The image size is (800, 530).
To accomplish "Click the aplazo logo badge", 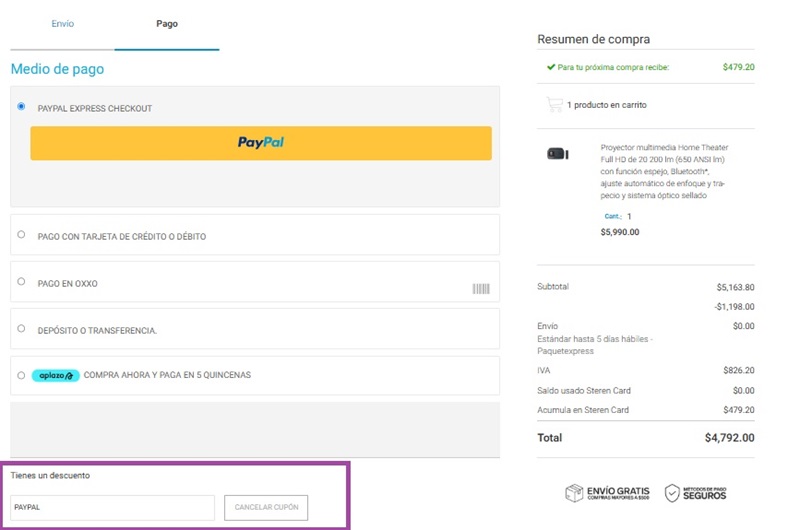I will click(x=56, y=375).
